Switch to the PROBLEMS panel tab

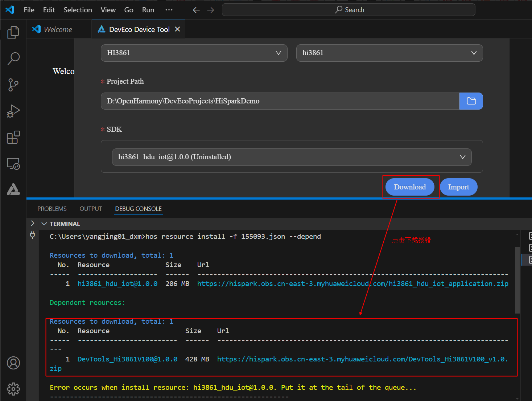click(52, 209)
